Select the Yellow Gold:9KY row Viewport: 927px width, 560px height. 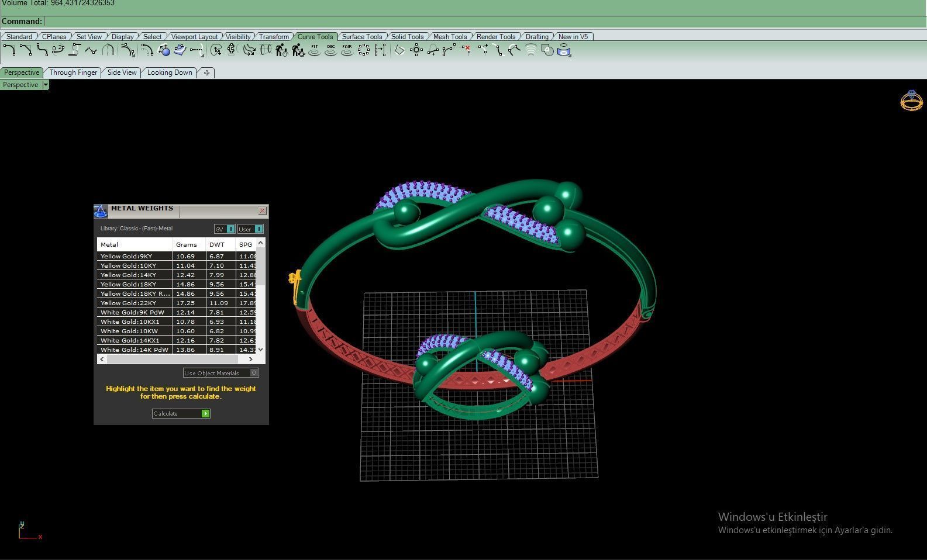[177, 256]
